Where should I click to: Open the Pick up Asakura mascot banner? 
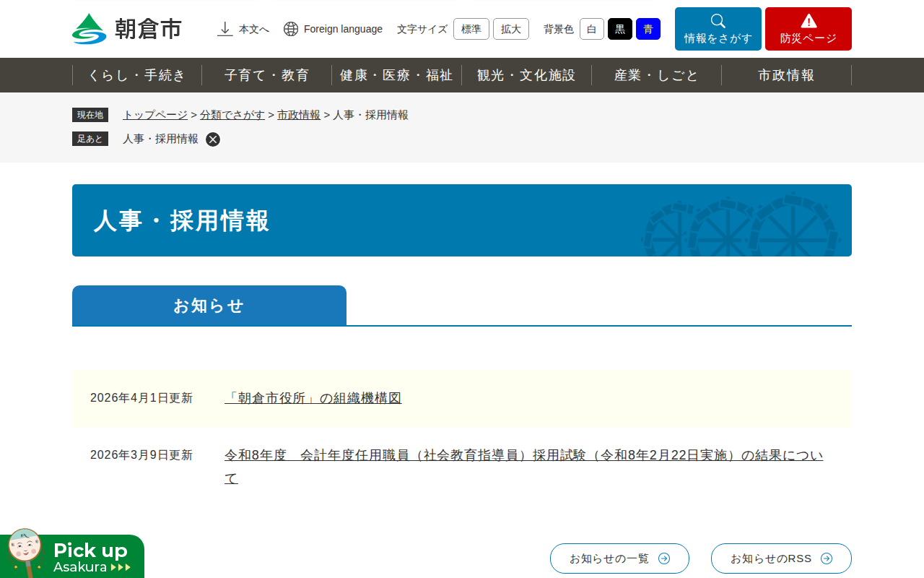72,556
